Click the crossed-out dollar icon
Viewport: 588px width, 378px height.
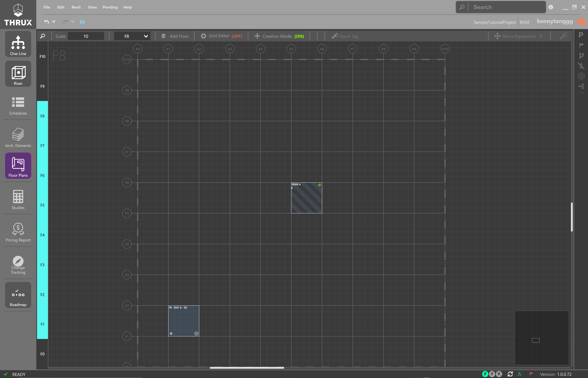point(581,66)
